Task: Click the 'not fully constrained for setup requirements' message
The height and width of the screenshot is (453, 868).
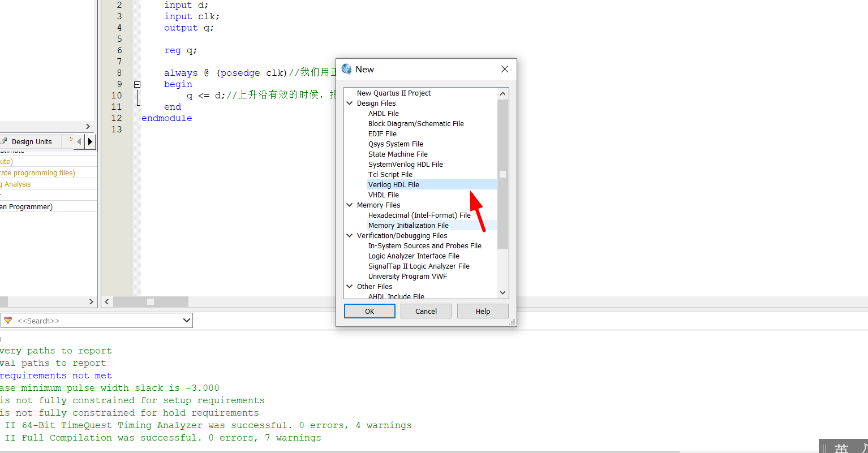Action: 132,400
